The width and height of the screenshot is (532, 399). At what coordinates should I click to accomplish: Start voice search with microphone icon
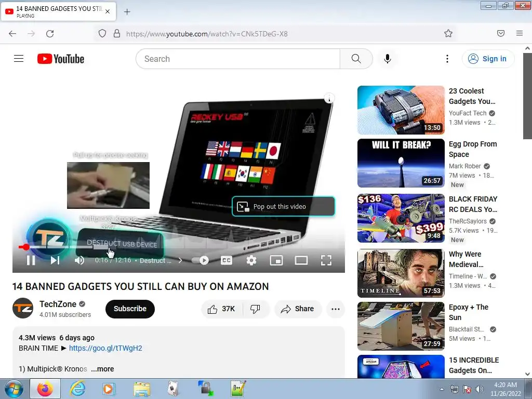[x=387, y=59]
